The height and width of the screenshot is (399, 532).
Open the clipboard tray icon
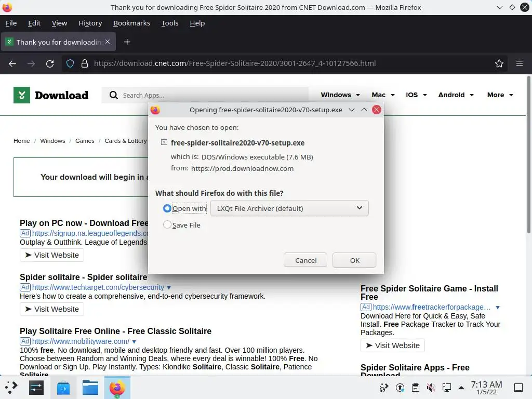[x=415, y=388]
